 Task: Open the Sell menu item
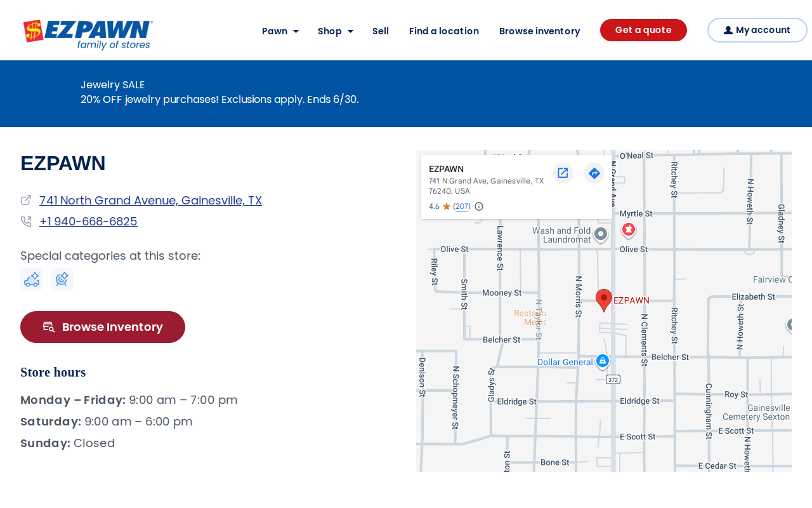tap(381, 31)
